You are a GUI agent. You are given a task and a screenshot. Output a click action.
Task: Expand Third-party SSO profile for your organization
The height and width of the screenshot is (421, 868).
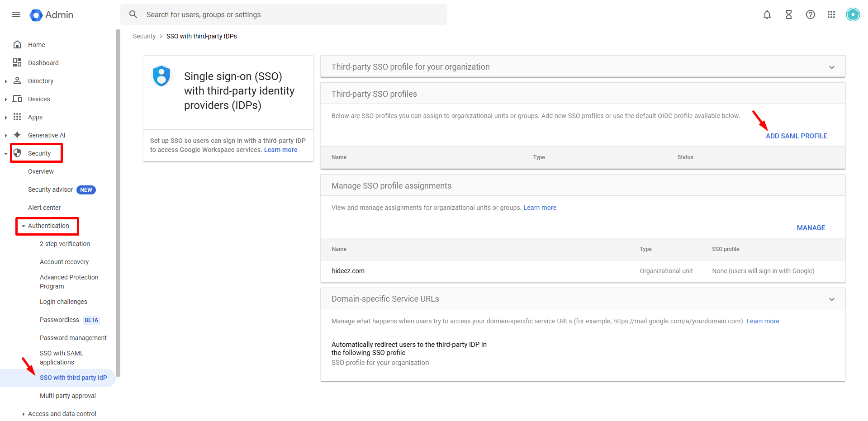click(831, 67)
